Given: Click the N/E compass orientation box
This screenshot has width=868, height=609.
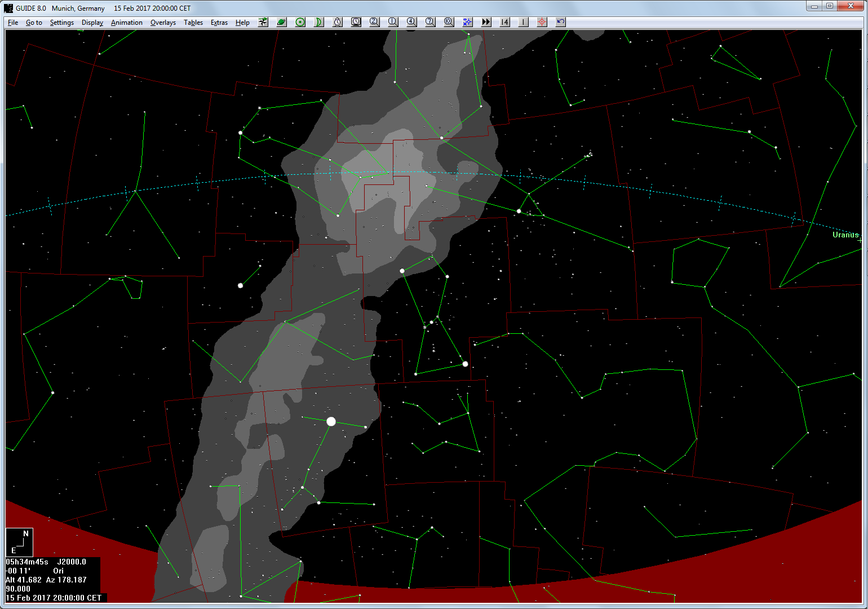Looking at the screenshot, I should 20,542.
